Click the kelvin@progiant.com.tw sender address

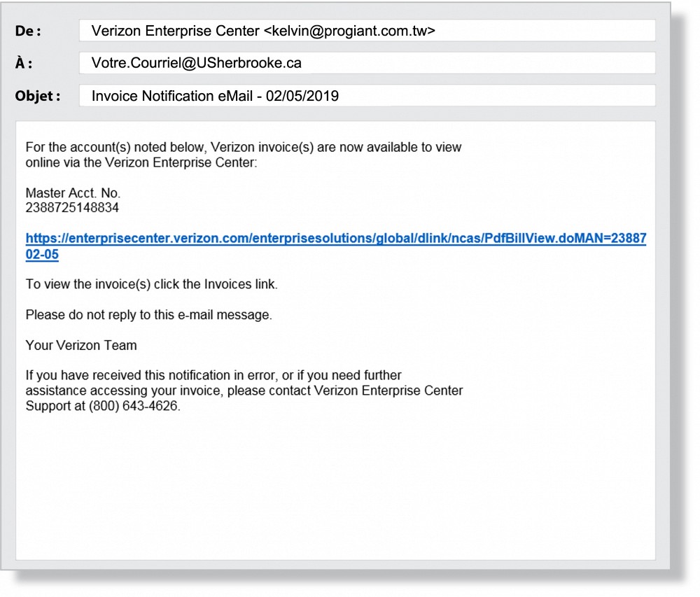[x=349, y=31]
